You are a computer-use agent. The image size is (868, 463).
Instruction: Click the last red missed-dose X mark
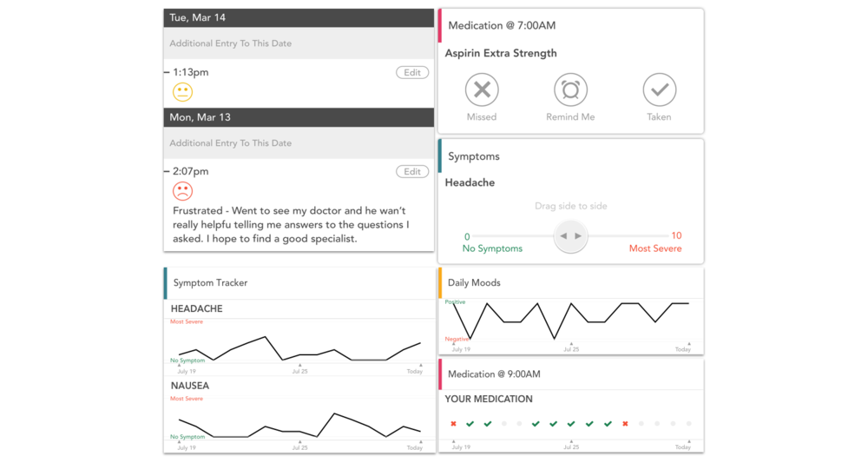625,424
